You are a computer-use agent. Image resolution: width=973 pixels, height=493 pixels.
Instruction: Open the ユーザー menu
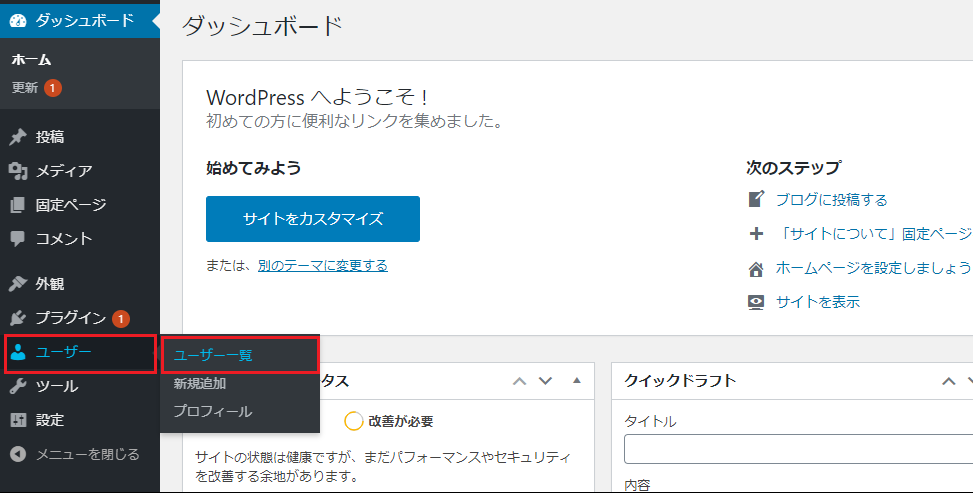click(80, 353)
